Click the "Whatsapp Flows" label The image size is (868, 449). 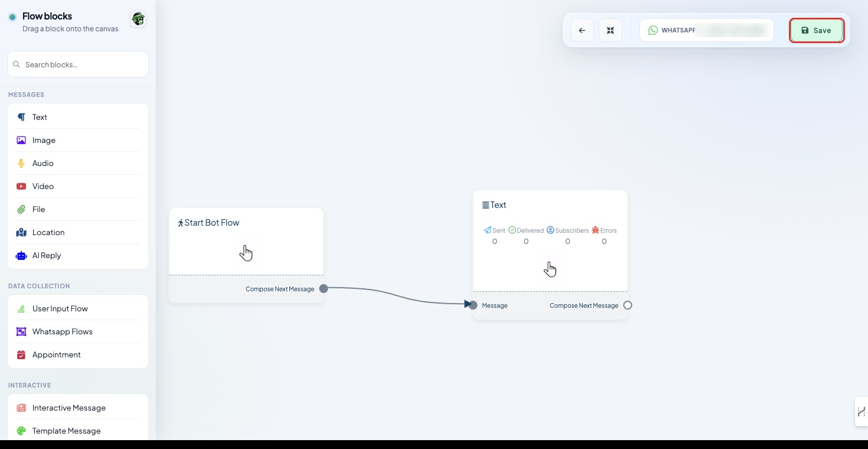point(63,331)
